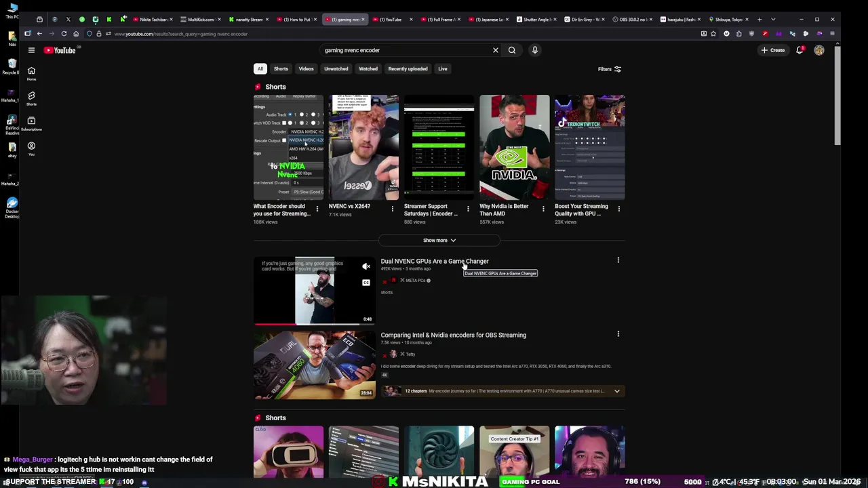Open options menu for 'Why Nvidia is Better' short
Image resolution: width=868 pixels, height=488 pixels.
(x=543, y=209)
